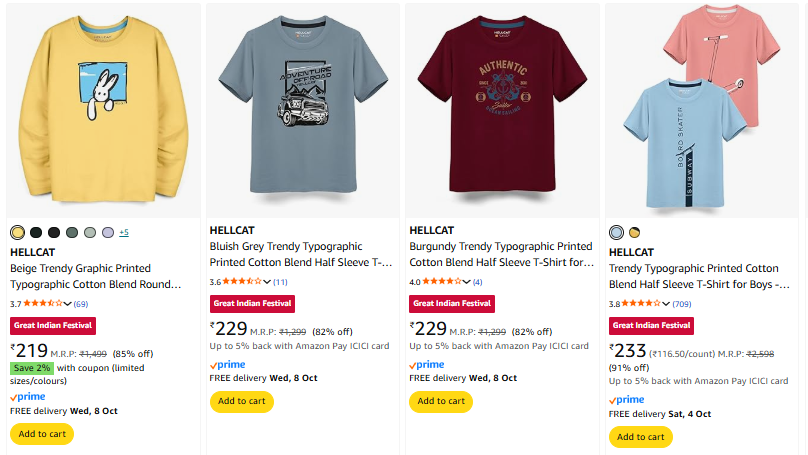The image size is (808, 455).
Task: Expand the rating popover arrow beside 3.6 stars
Action: 267,282
